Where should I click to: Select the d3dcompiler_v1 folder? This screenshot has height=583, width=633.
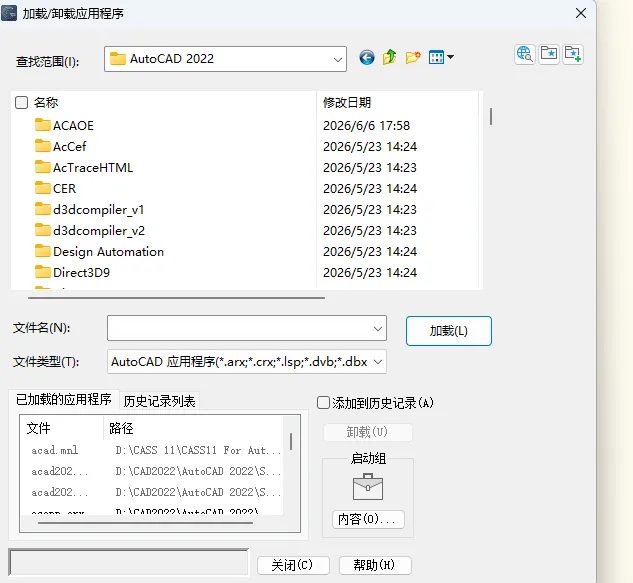pos(90,209)
